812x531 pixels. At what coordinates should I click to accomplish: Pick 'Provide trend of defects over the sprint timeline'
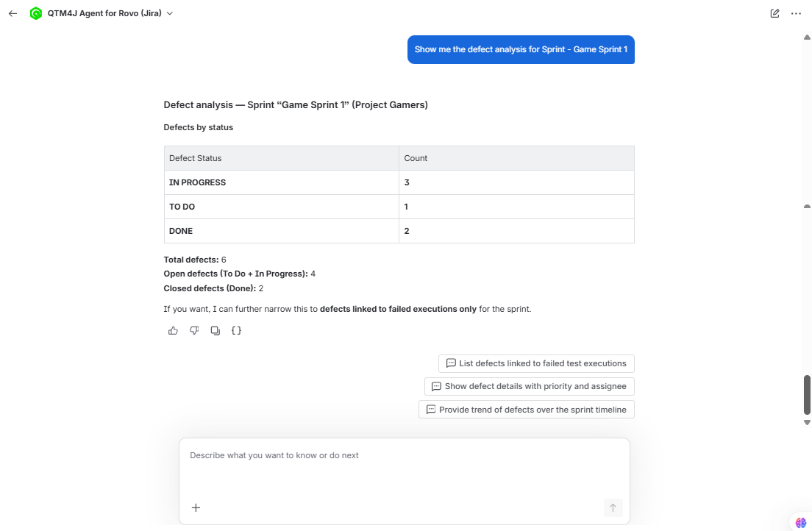pyautogui.click(x=526, y=409)
